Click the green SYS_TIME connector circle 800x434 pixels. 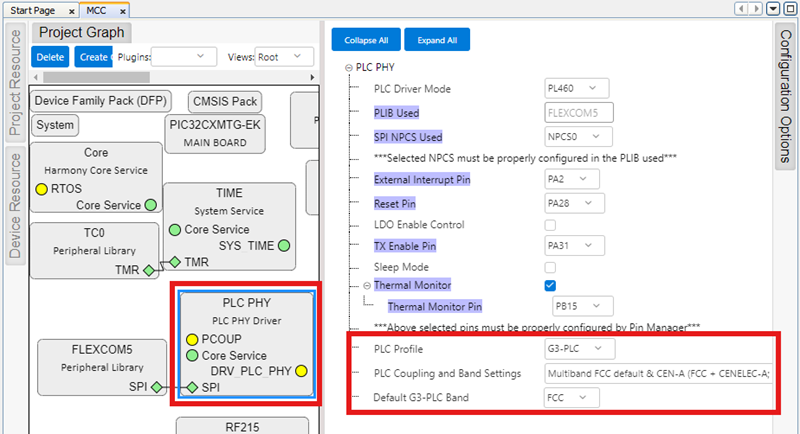point(284,245)
